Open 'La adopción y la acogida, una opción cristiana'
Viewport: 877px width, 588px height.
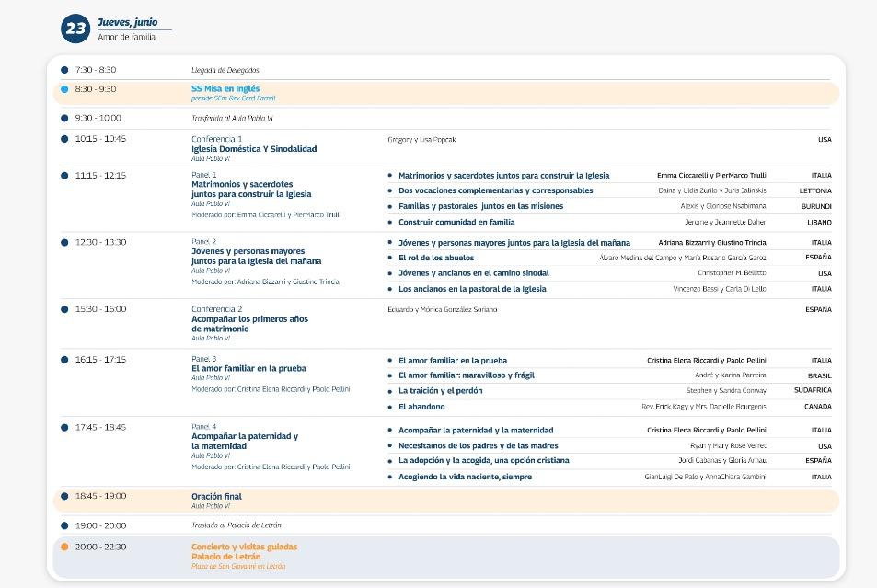pyautogui.click(x=483, y=460)
